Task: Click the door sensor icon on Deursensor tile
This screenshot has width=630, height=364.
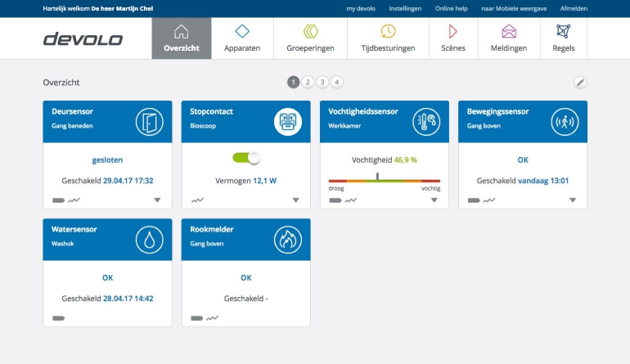Action: click(150, 121)
